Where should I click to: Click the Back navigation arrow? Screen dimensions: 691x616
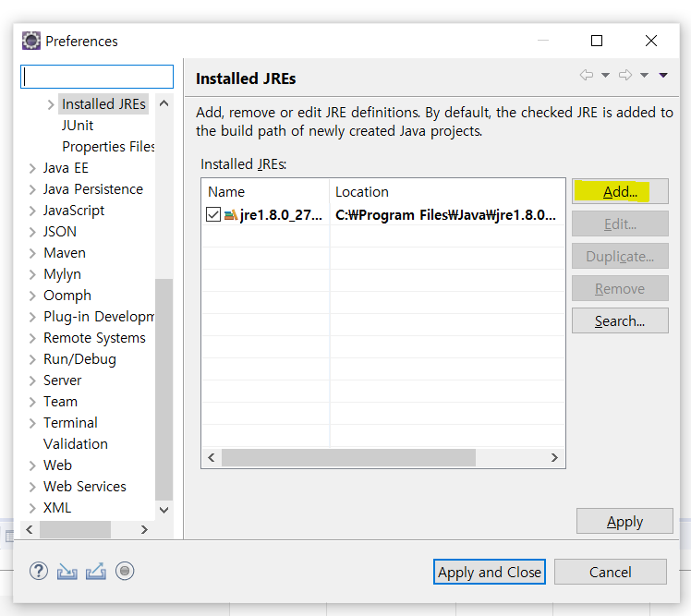(586, 75)
